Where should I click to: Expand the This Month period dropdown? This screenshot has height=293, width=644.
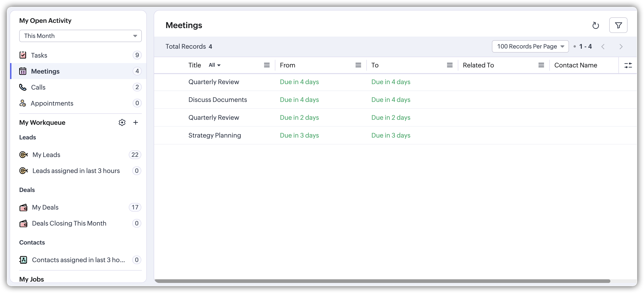click(x=80, y=36)
